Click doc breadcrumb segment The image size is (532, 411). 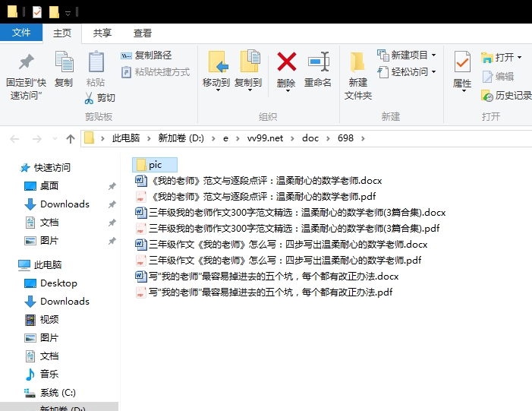[310, 138]
